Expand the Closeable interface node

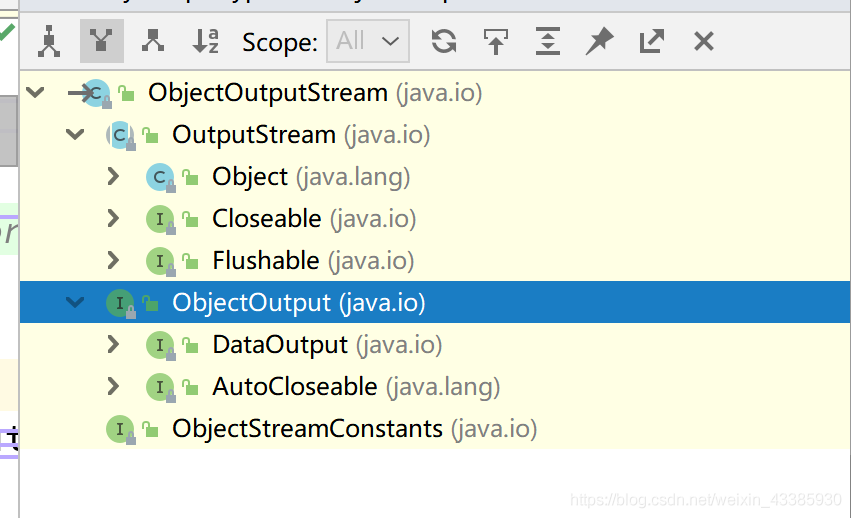113,219
